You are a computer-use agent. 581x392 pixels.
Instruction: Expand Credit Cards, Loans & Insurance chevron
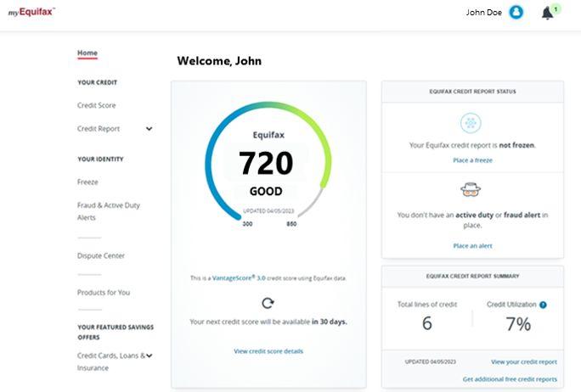(x=149, y=356)
